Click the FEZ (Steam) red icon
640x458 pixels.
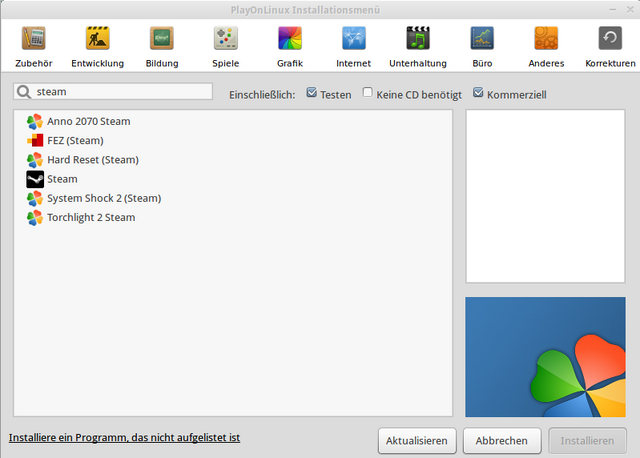tap(35, 140)
